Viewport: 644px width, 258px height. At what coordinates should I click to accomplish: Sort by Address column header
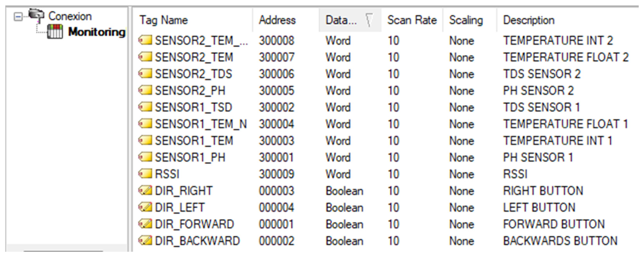(x=277, y=20)
